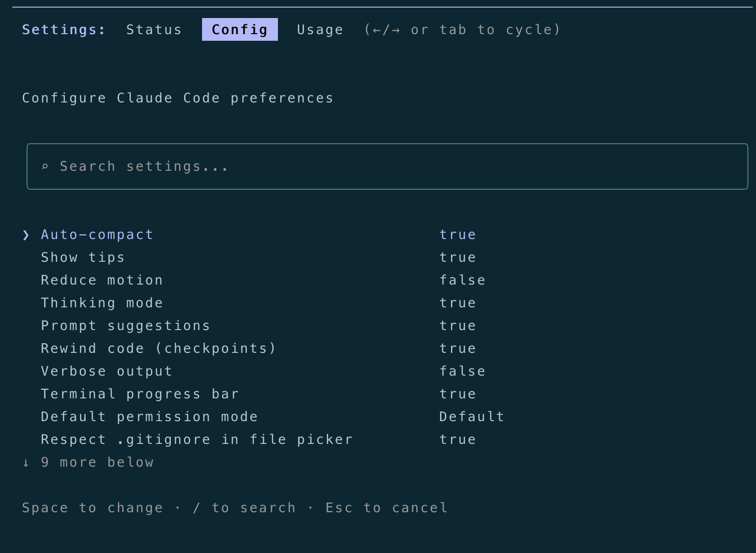Expand the 9 more below list
This screenshot has width=756, height=553.
tap(97, 462)
